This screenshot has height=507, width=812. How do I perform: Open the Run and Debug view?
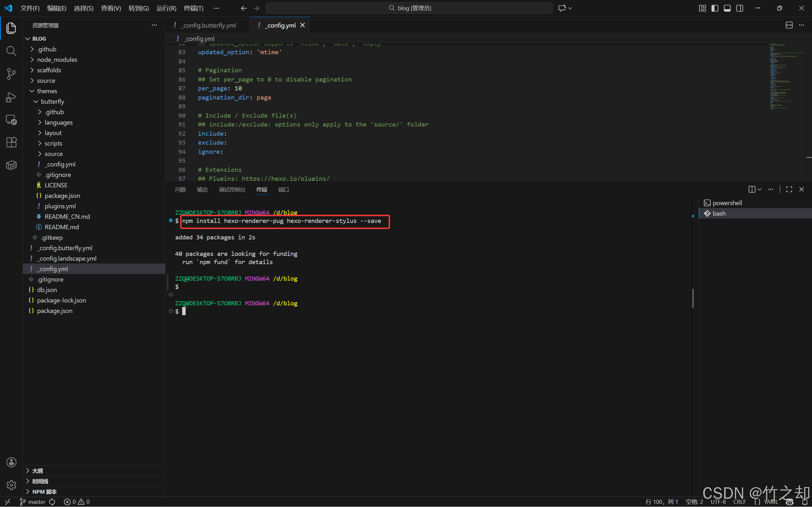tap(11, 97)
